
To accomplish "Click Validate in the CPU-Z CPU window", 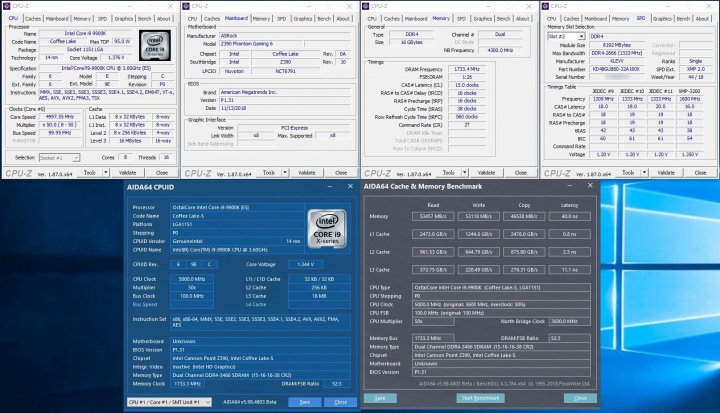I will click(127, 173).
